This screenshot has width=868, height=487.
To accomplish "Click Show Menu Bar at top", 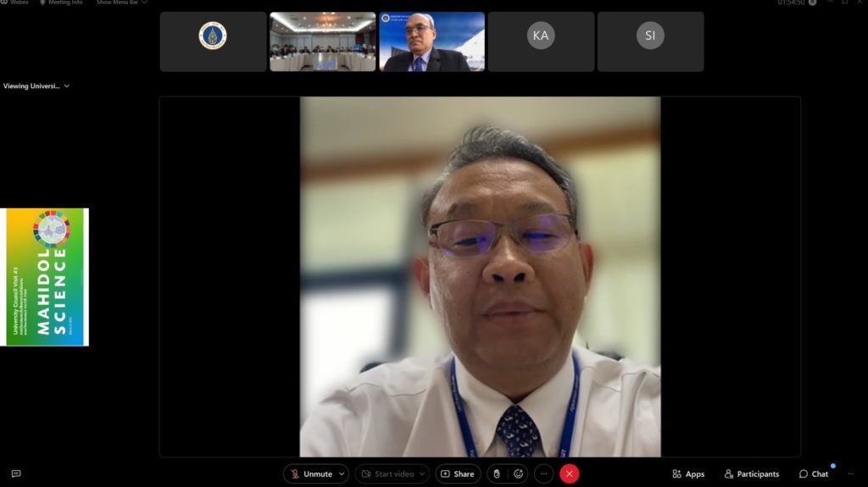I will (x=121, y=3).
